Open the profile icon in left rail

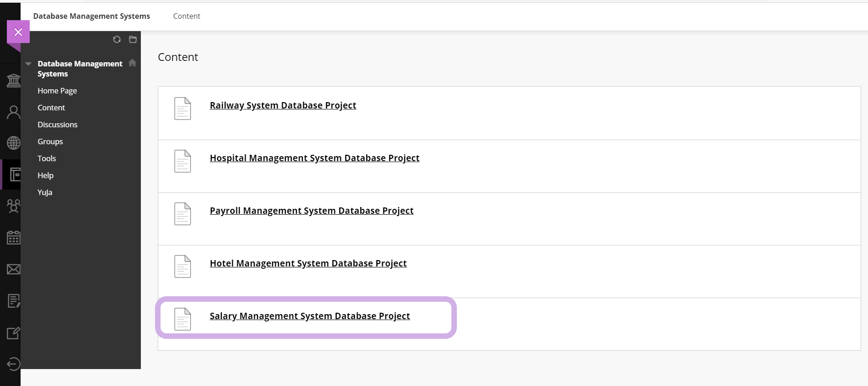(13, 112)
